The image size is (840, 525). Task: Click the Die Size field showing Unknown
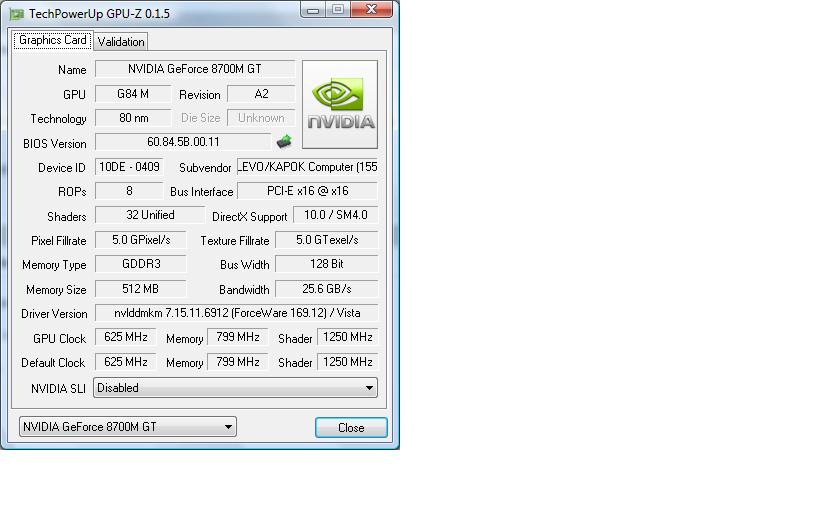[x=261, y=118]
